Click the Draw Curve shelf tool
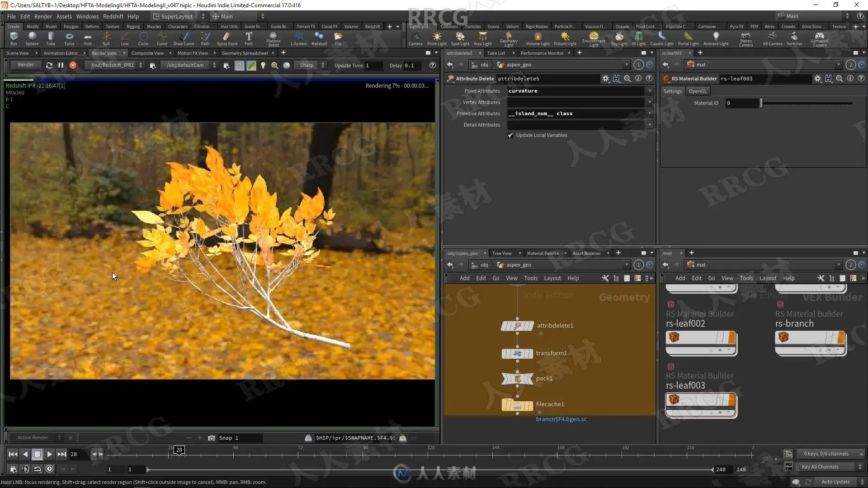This screenshot has width=868, height=488. click(x=184, y=38)
